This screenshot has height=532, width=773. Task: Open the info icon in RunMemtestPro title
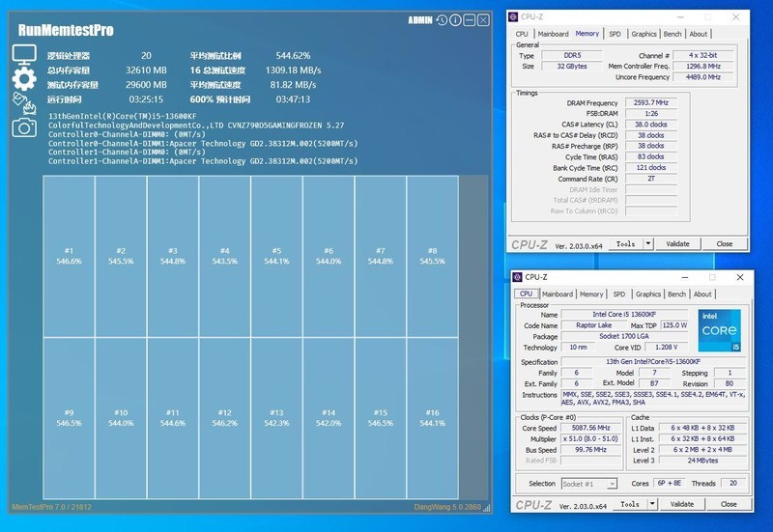[x=455, y=19]
